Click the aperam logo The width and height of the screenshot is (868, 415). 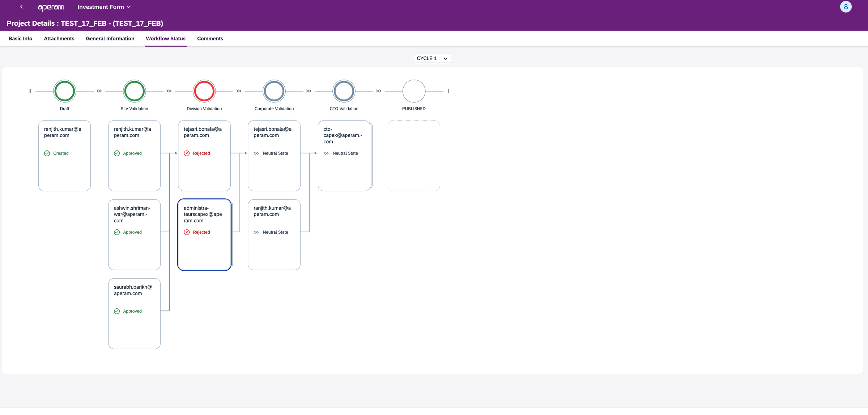[51, 7]
